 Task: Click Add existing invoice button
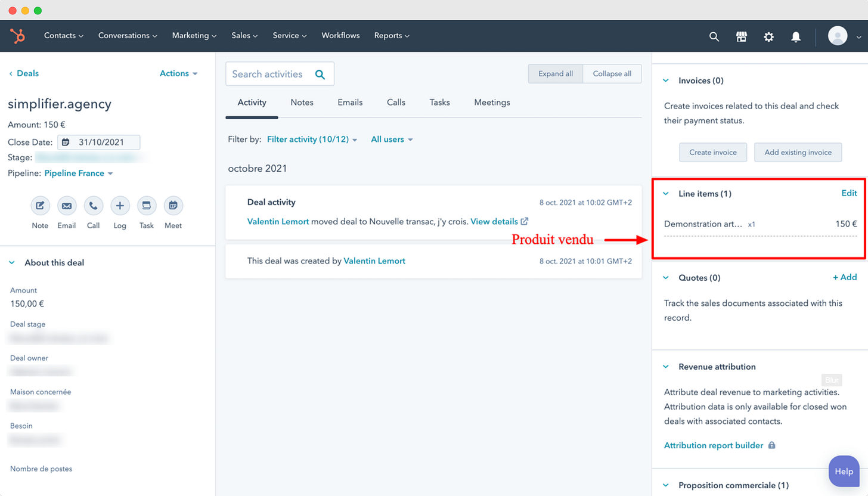798,152
